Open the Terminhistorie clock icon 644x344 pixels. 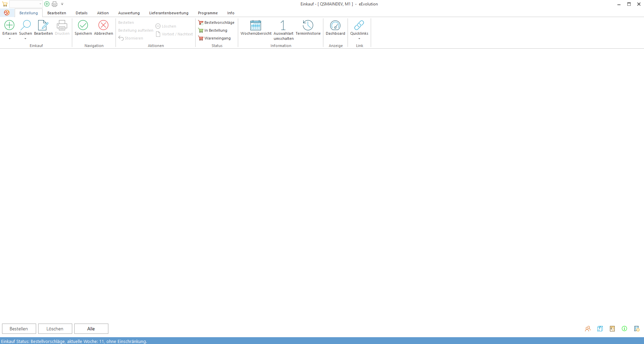308,25
